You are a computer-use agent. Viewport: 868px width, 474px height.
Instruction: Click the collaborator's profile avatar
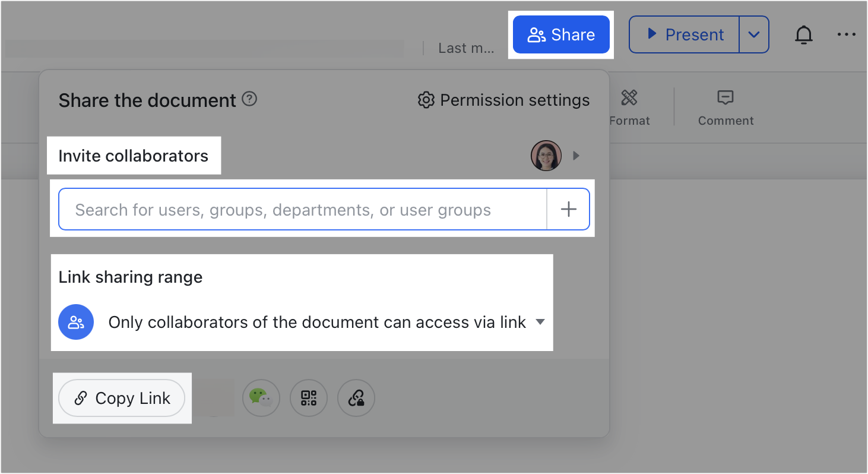click(x=546, y=156)
